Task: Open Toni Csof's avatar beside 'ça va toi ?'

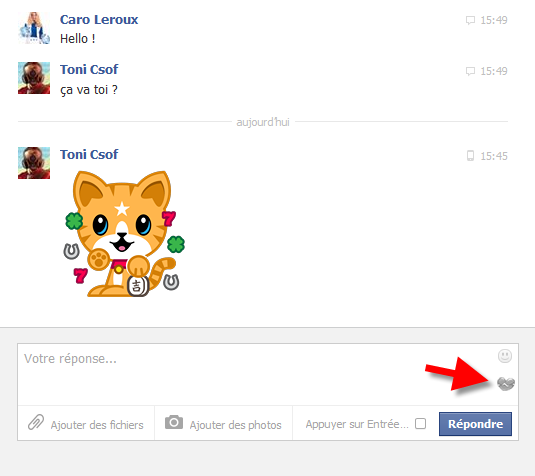Action: 34,78
